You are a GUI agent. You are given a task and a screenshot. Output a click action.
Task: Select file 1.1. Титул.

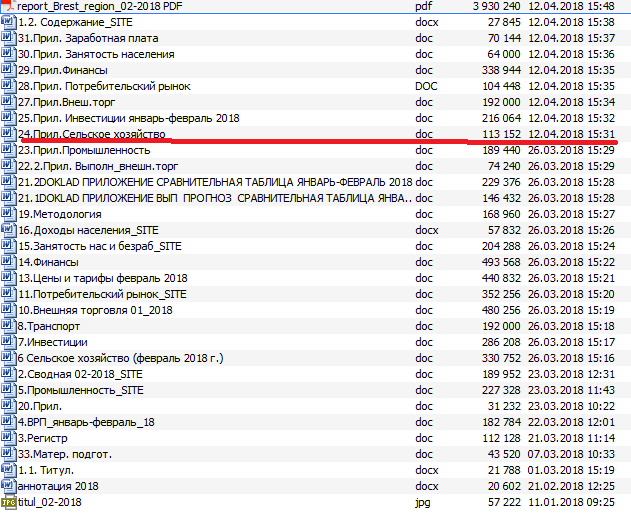(45, 470)
